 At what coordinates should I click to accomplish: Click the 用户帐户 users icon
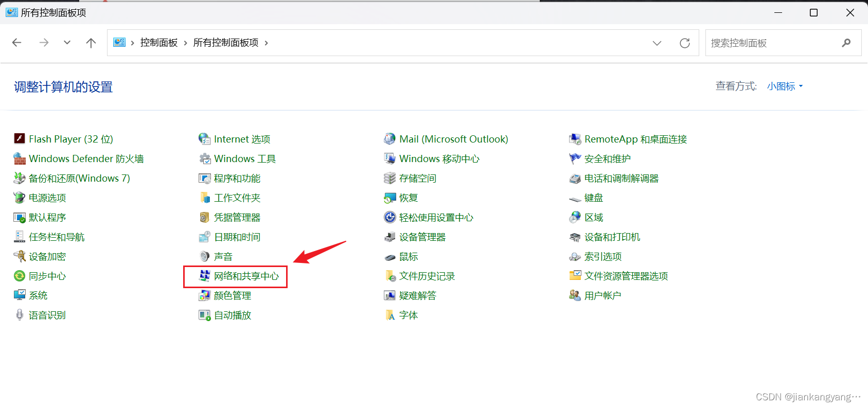point(575,295)
